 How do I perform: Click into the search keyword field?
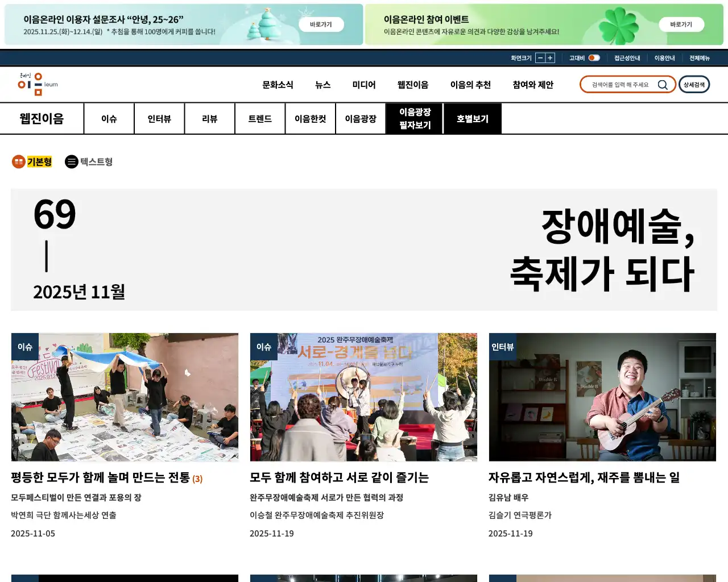click(x=620, y=85)
